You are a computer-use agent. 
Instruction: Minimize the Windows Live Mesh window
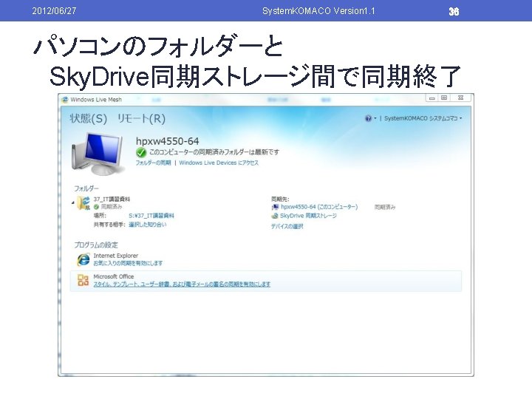point(432,98)
